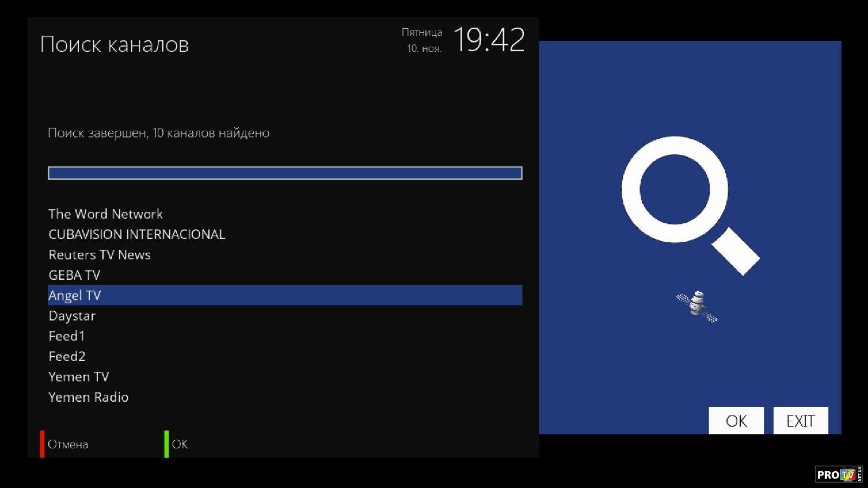Image resolution: width=868 pixels, height=488 pixels.
Task: Click the white OK button
Action: coord(736,421)
